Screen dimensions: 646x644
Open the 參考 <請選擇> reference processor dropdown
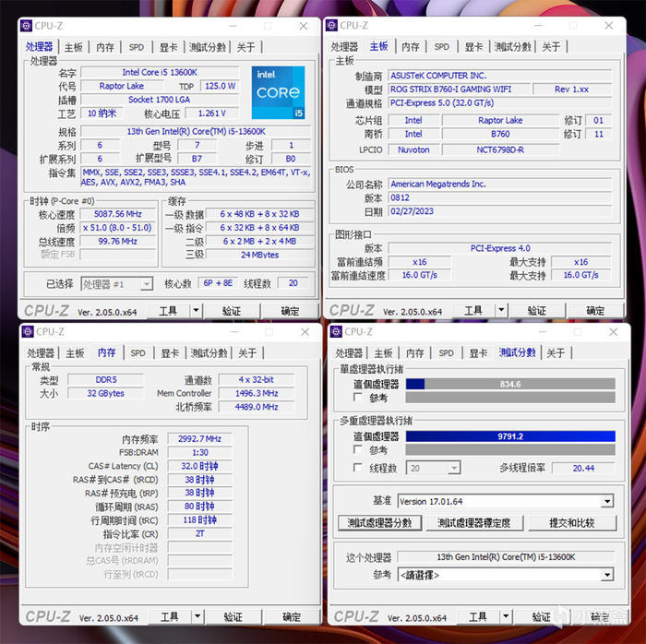(x=506, y=575)
